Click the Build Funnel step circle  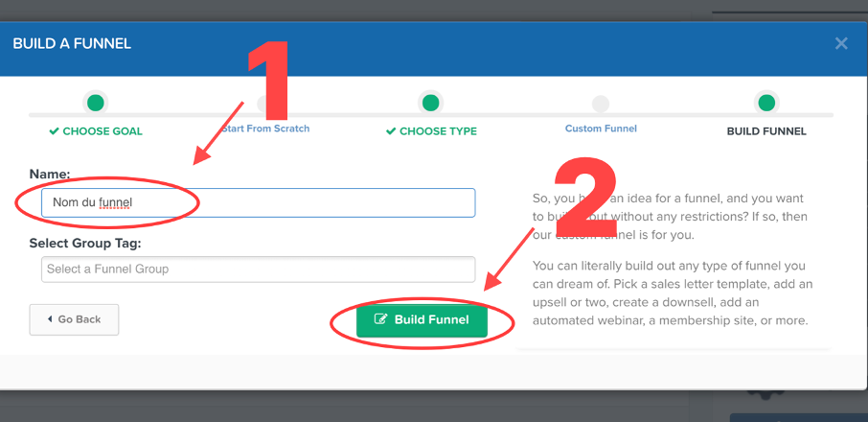pyautogui.click(x=766, y=103)
